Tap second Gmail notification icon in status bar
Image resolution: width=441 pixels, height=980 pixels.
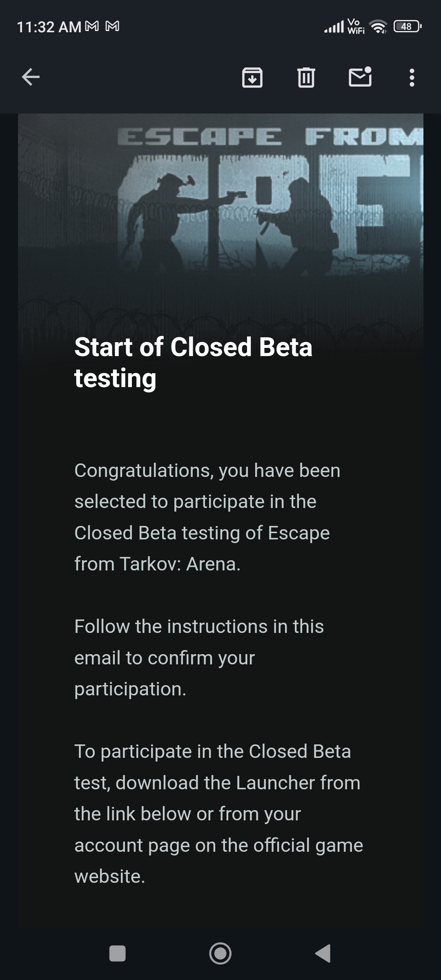click(x=112, y=27)
